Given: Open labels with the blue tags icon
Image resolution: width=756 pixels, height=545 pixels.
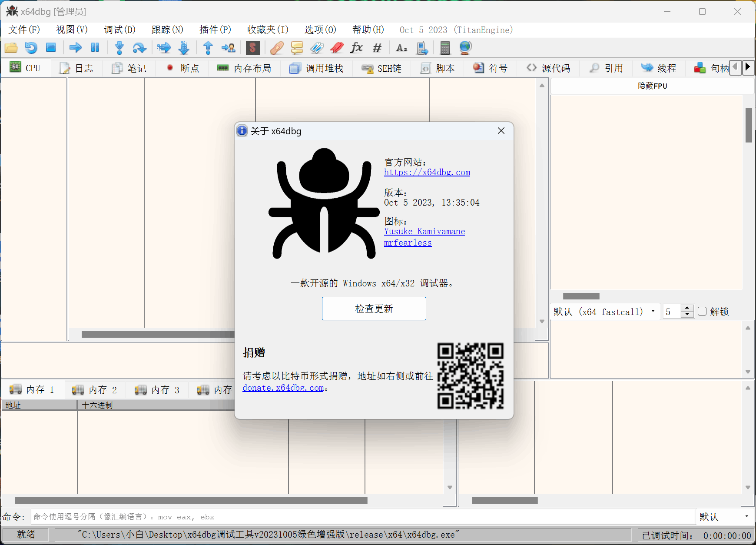Looking at the screenshot, I should point(317,47).
